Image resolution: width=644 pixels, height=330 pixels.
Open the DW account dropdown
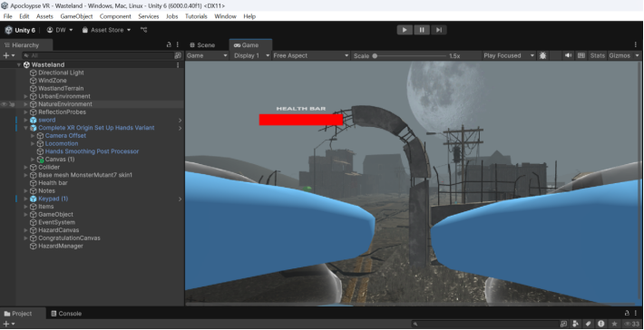coord(60,30)
